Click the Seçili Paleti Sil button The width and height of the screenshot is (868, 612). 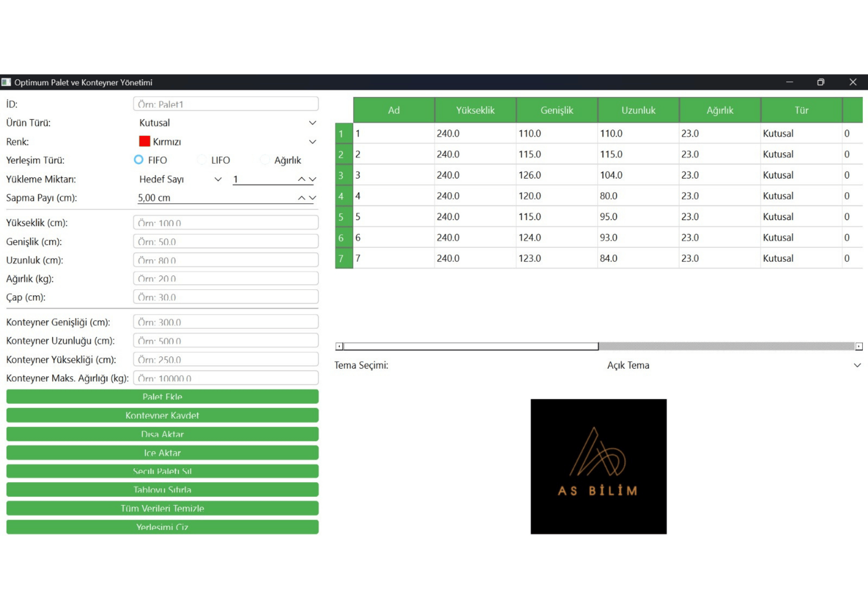click(x=162, y=471)
